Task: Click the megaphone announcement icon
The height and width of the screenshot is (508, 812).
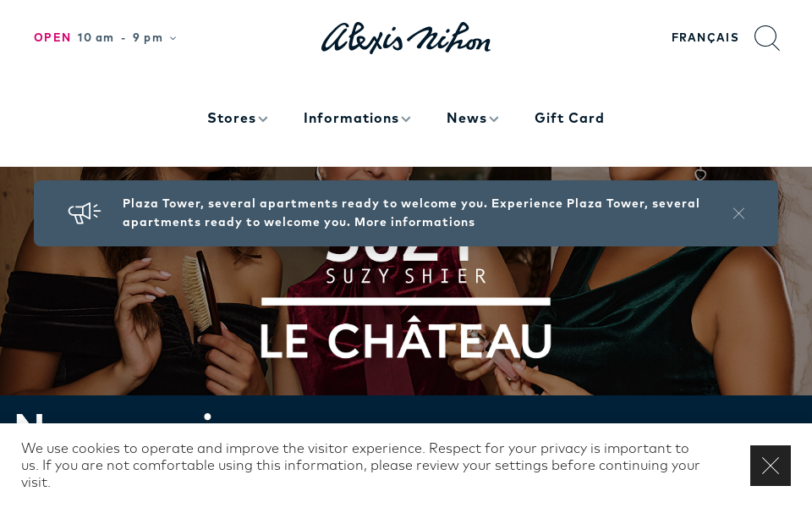Action: pyautogui.click(x=84, y=213)
